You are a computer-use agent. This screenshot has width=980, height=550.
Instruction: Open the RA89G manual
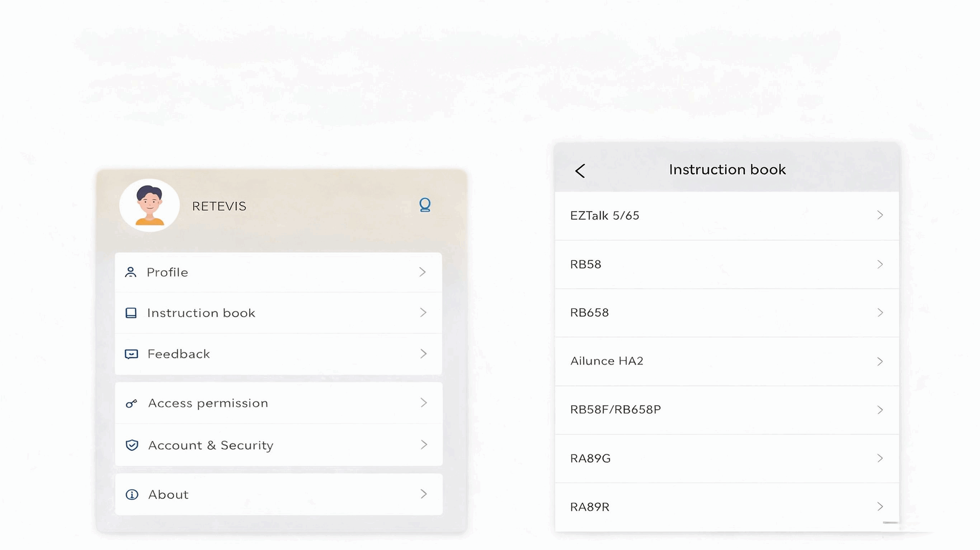coord(727,458)
